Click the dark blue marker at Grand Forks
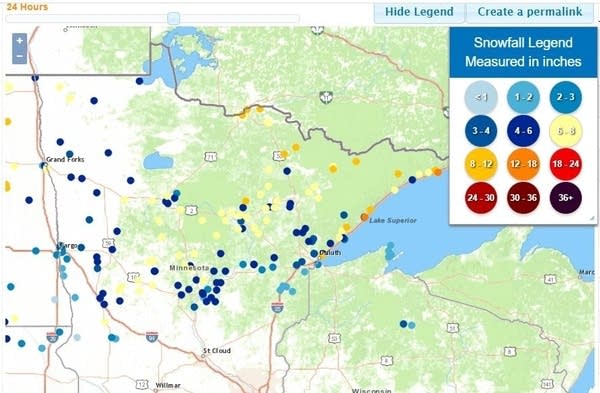This screenshot has width=600, height=393. 43,165
